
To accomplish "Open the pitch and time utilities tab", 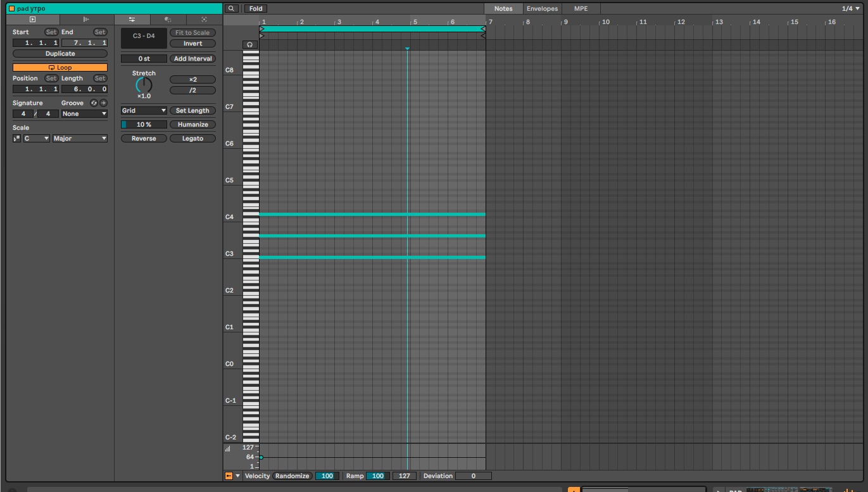I will pos(132,20).
